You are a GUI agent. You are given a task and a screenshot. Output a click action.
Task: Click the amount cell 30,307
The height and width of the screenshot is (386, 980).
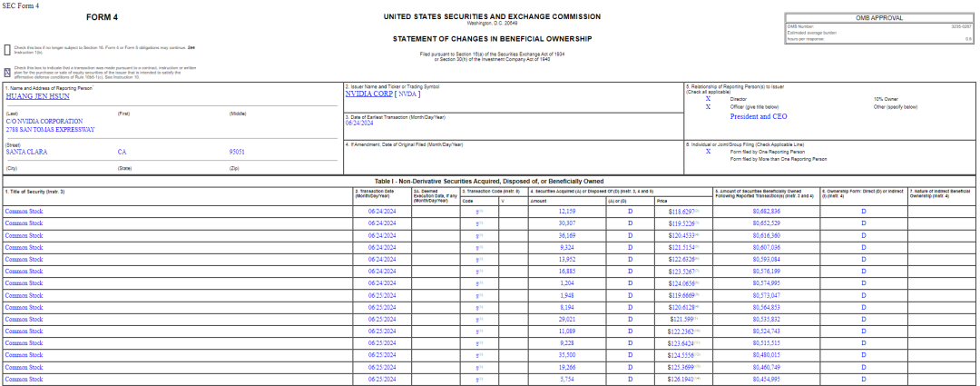pos(567,223)
